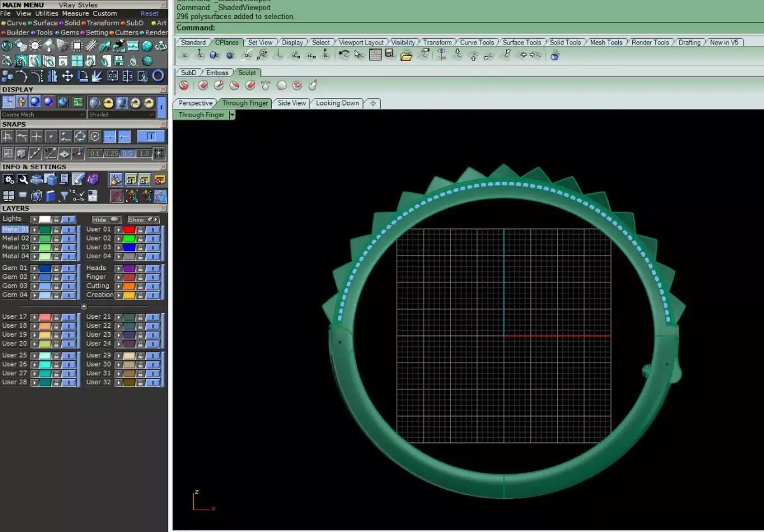Click the four-pane viewport layout icon

point(8,195)
